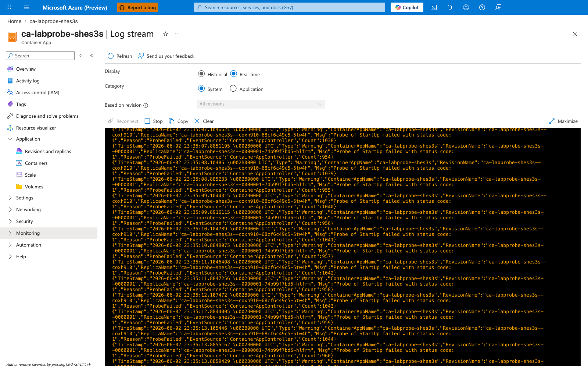Copy the log output
This screenshot has height=368, width=588.
[x=179, y=121]
